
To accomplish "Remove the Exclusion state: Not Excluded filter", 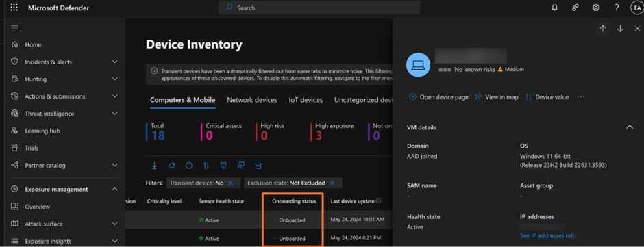I will tap(332, 183).
